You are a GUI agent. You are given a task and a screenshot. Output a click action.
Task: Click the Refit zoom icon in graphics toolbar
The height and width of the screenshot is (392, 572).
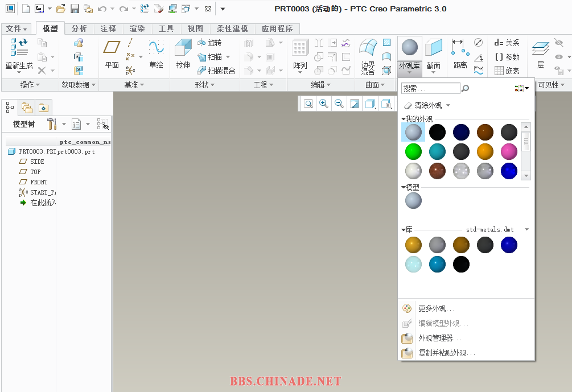click(308, 104)
